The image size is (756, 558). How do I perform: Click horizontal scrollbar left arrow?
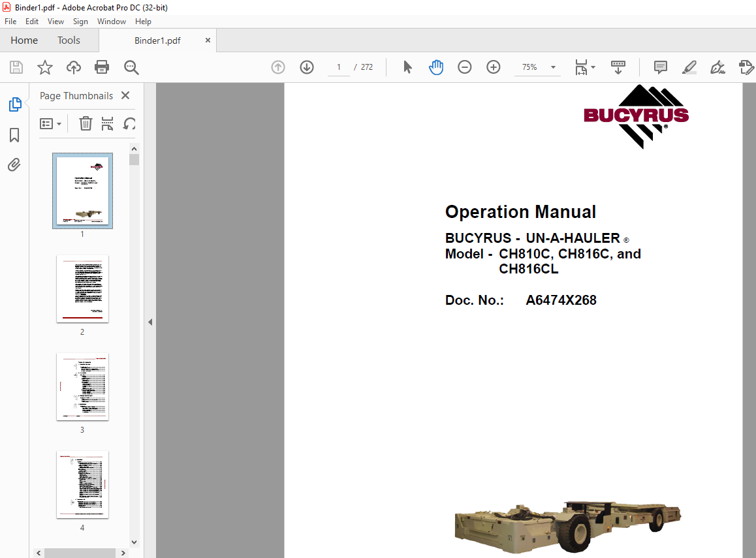point(39,553)
